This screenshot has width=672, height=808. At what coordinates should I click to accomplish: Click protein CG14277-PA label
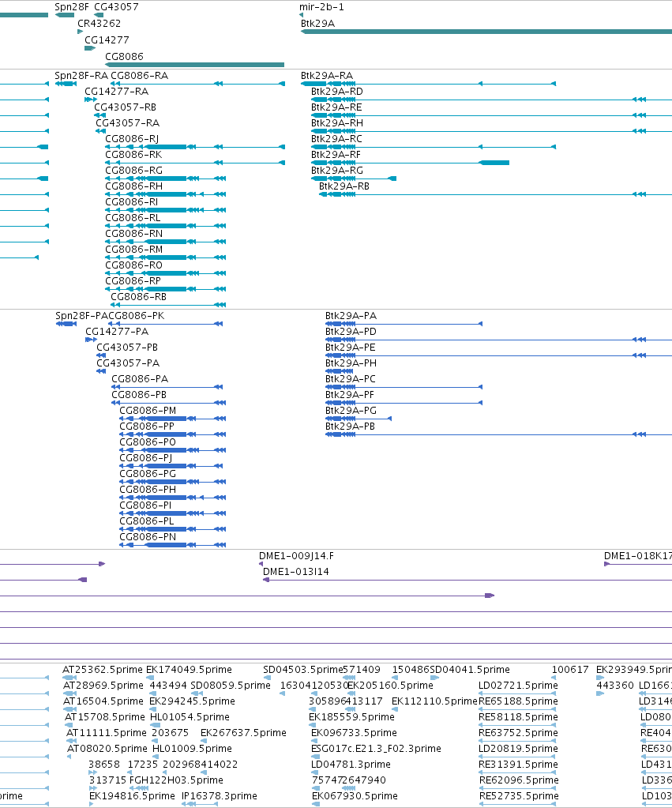click(117, 332)
